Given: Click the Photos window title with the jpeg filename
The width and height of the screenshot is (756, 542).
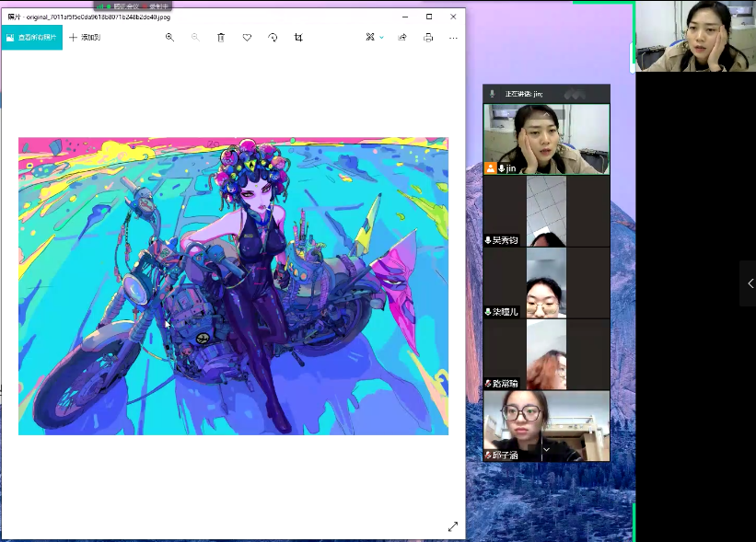Looking at the screenshot, I should pos(89,17).
